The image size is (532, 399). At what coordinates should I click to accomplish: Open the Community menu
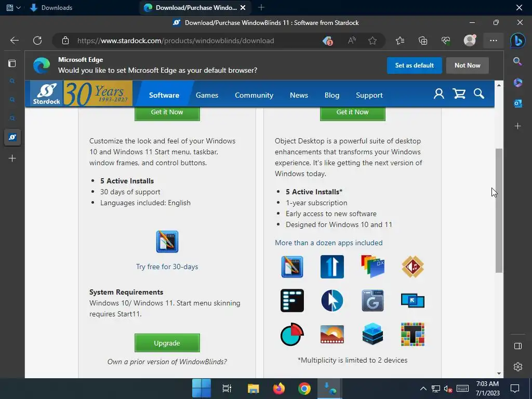[254, 96]
